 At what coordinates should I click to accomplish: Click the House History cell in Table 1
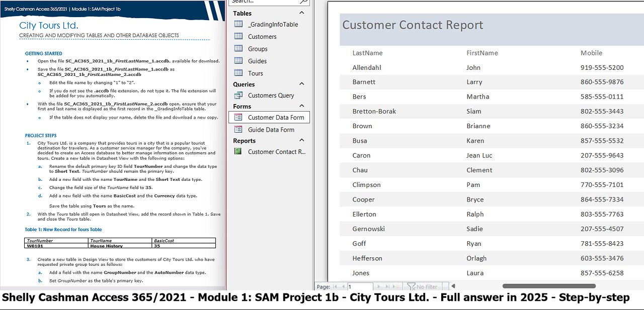tap(121, 246)
